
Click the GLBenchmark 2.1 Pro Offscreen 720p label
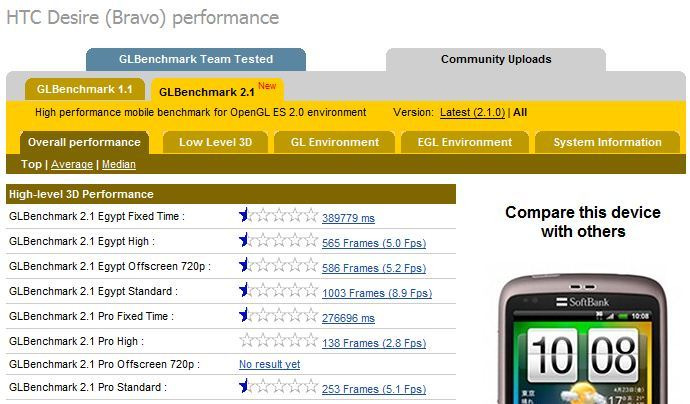[104, 364]
